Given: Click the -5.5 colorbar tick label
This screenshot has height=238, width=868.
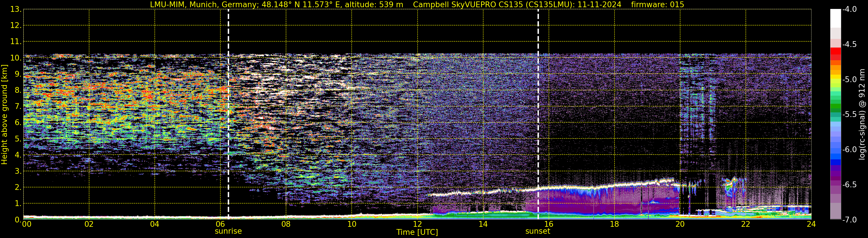Looking at the screenshot, I should [x=850, y=114].
